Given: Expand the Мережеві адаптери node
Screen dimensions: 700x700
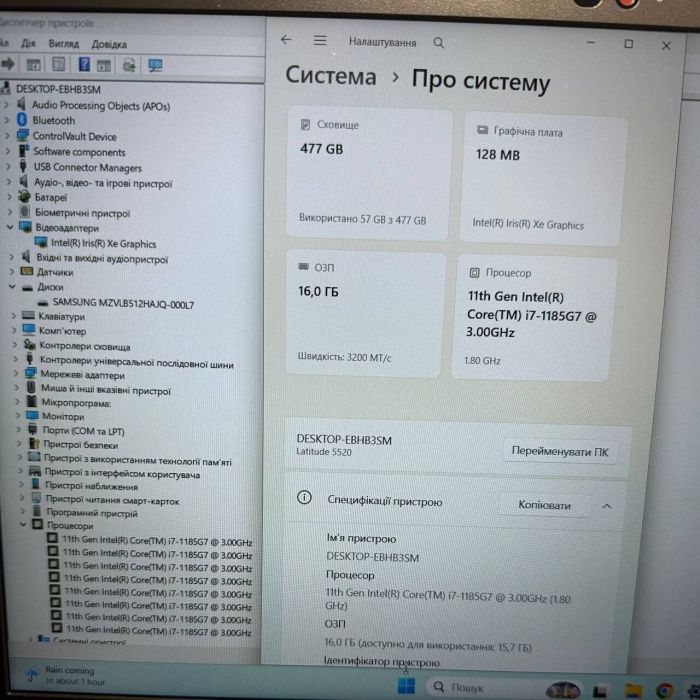Looking at the screenshot, I should 16,373.
